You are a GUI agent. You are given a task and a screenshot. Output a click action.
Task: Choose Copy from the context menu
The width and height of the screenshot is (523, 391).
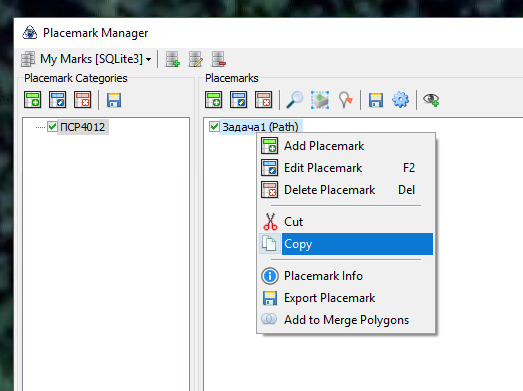pyautogui.click(x=346, y=244)
